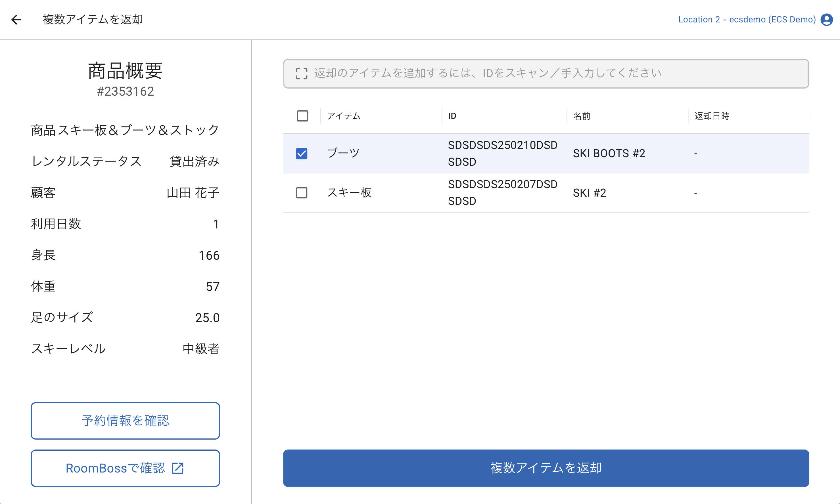Click the barcode scan frame icon
The width and height of the screenshot is (840, 504).
tap(301, 74)
